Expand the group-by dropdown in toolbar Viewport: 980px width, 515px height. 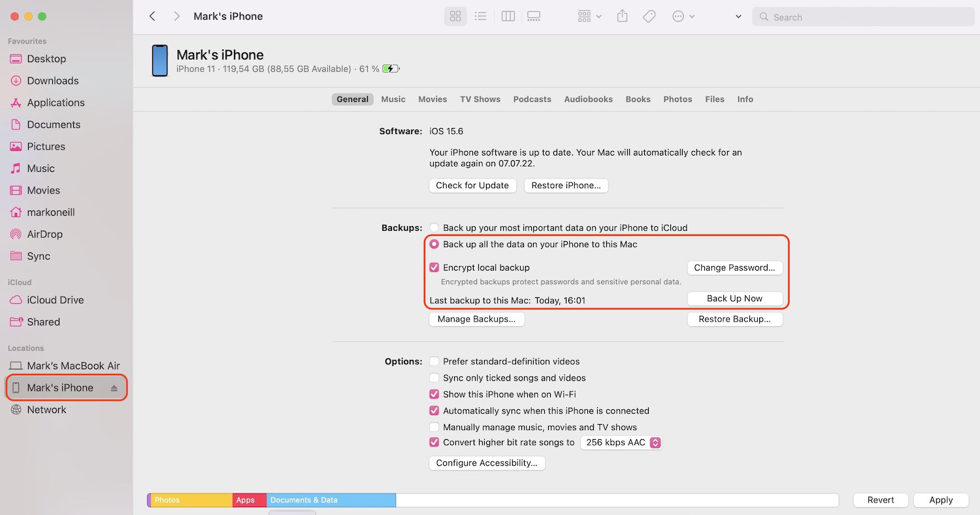coord(589,17)
